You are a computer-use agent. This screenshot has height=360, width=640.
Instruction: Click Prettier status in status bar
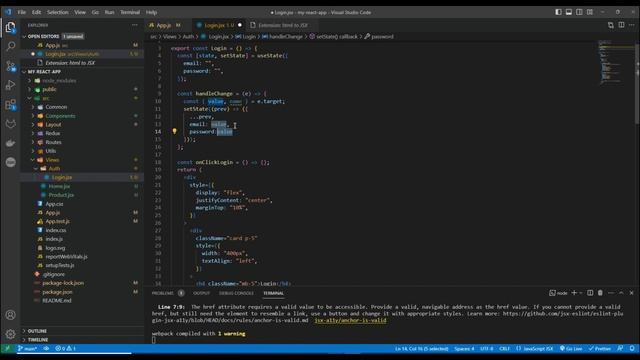click(600, 348)
